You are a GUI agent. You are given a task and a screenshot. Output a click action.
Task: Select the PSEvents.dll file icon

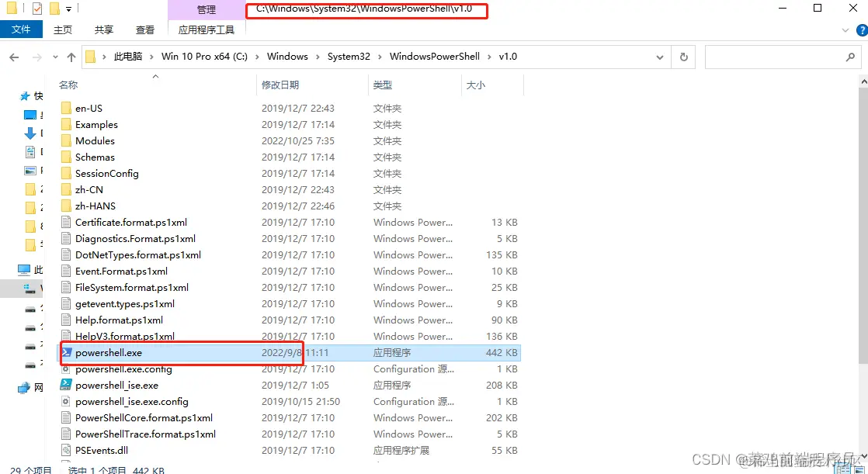click(x=66, y=450)
